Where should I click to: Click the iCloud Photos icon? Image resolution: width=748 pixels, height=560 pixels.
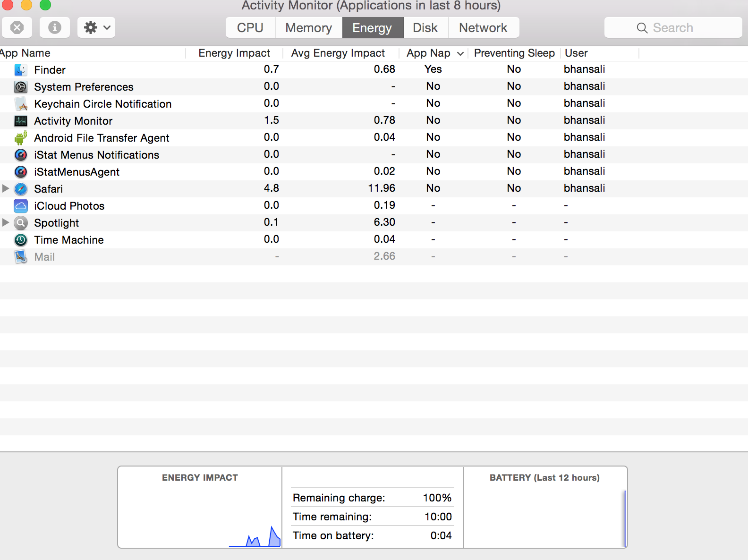tap(21, 206)
